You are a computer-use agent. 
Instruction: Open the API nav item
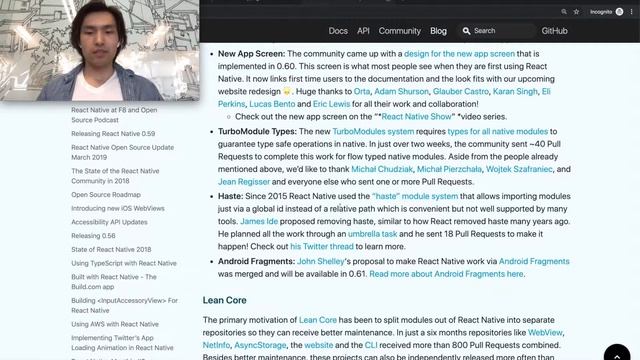pos(363,31)
